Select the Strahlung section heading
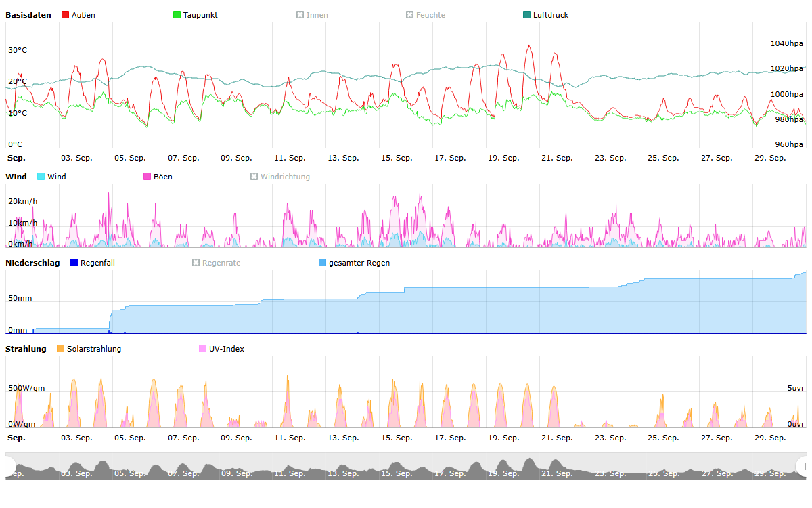Screen dimensions: 812x508 coord(26,349)
